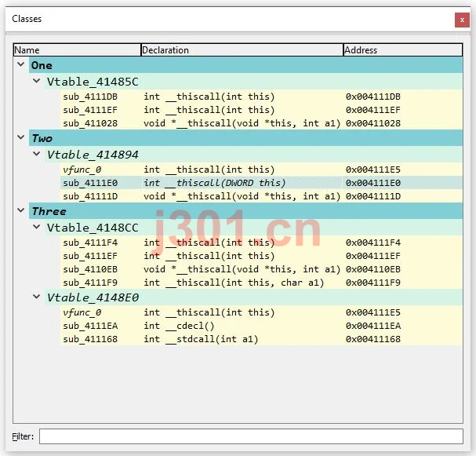The height and width of the screenshot is (456, 476).
Task: Select Vtable_41485C row
Action: (x=254, y=82)
